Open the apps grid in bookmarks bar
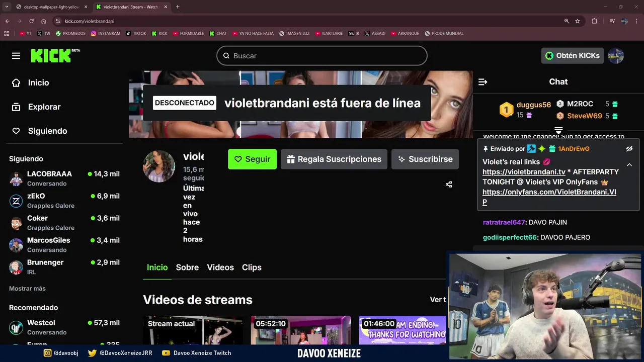This screenshot has width=644, height=362. [7, 34]
